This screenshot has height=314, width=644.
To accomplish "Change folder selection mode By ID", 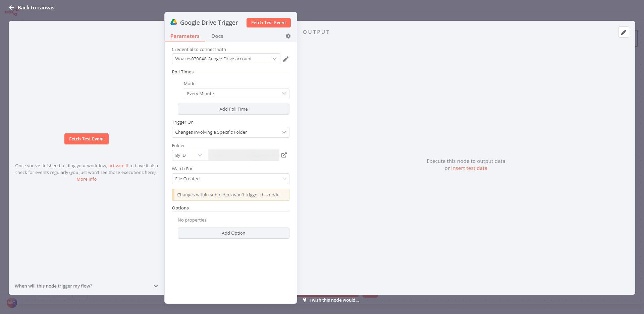I will tap(189, 155).
